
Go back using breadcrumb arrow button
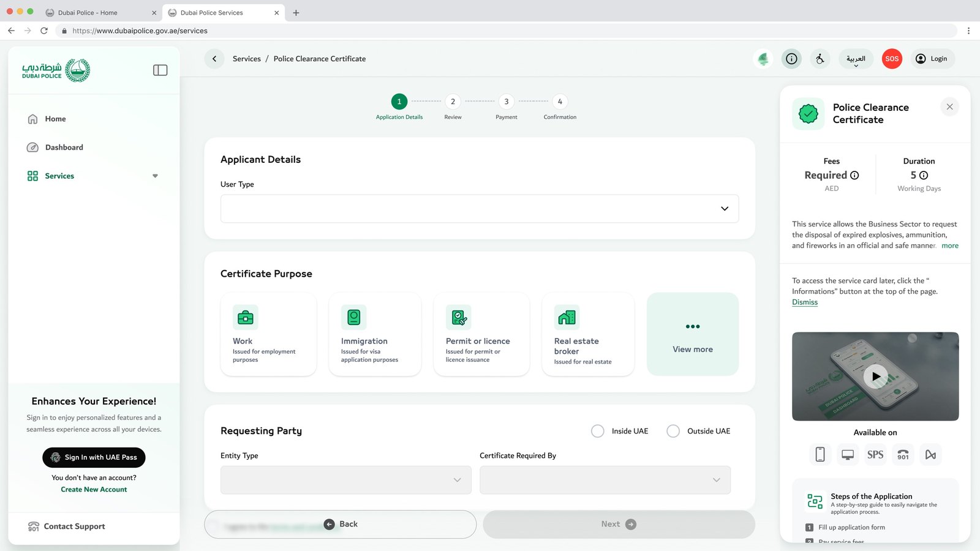point(214,59)
